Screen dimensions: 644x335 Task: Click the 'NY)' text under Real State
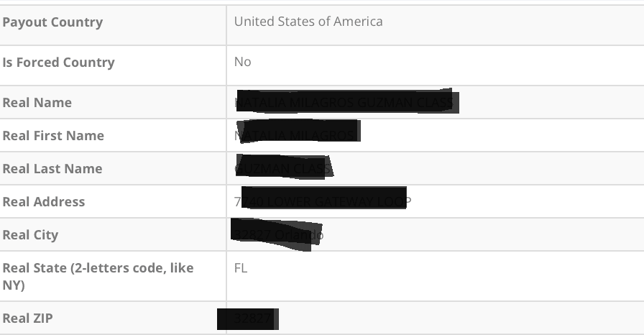14,285
